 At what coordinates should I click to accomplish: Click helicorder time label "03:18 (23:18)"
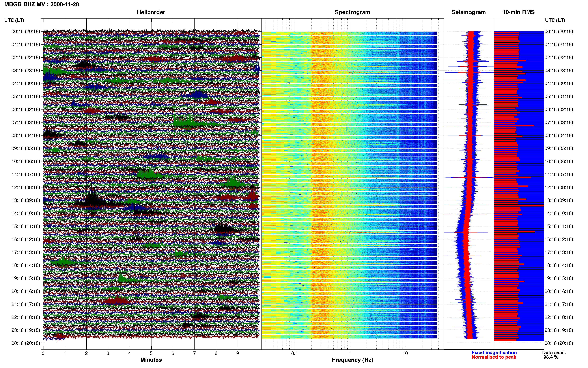[26, 70]
